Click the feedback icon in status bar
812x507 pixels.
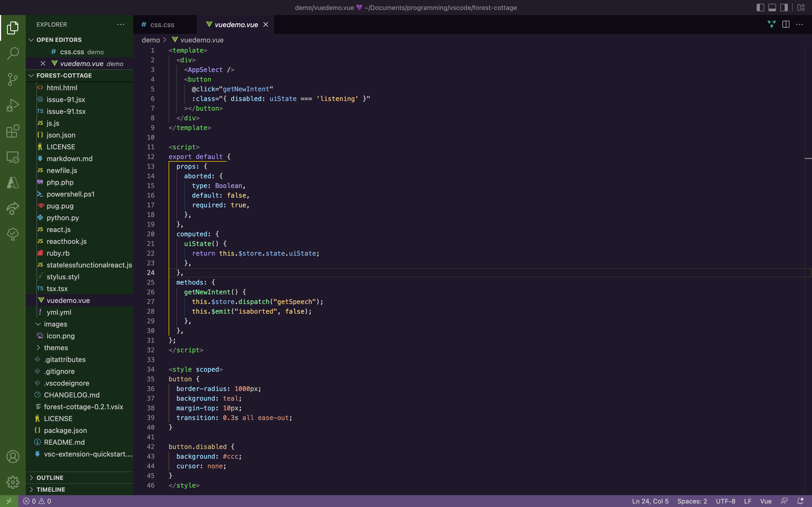[784, 501]
